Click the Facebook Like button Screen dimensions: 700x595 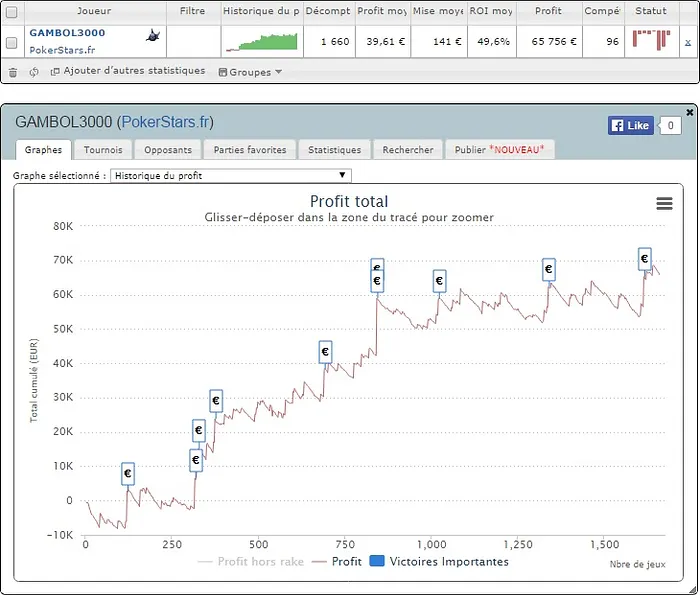[x=630, y=125]
